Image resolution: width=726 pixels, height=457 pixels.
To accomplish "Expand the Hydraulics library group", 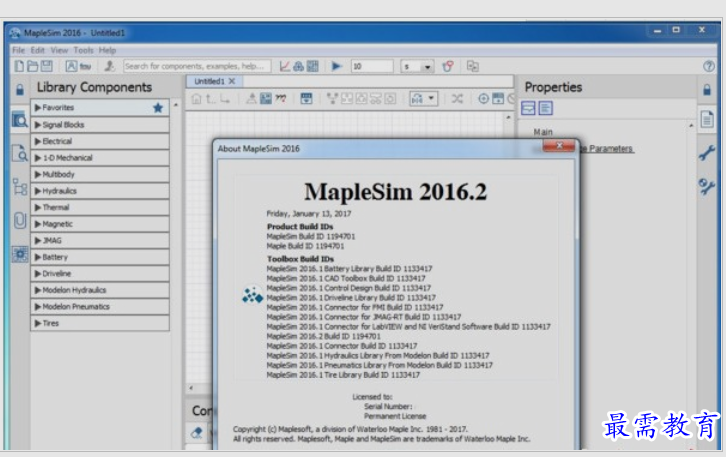I will coord(100,191).
